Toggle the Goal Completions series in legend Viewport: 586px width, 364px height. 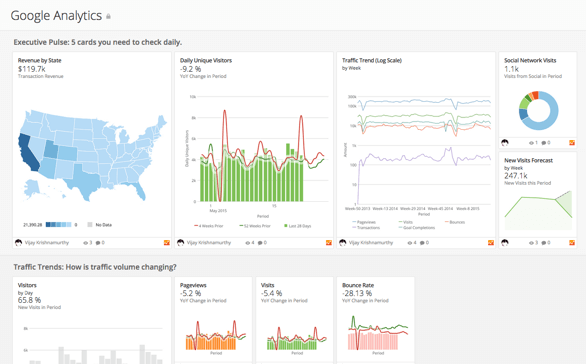(x=417, y=228)
